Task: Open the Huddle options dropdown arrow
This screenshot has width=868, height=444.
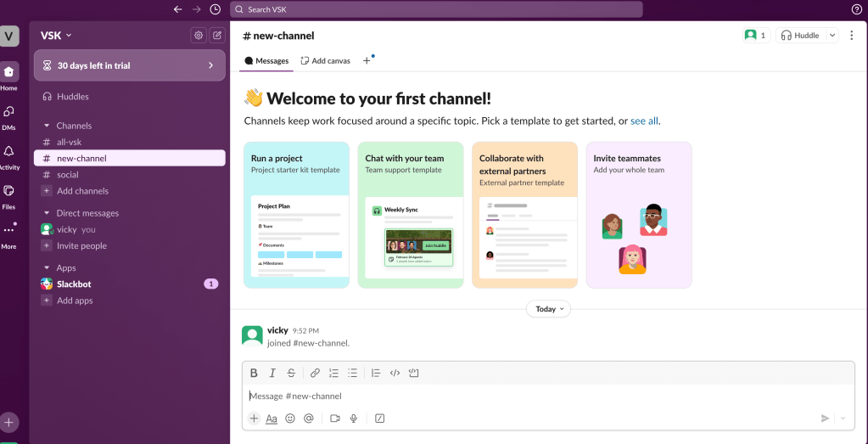Action: tap(832, 36)
